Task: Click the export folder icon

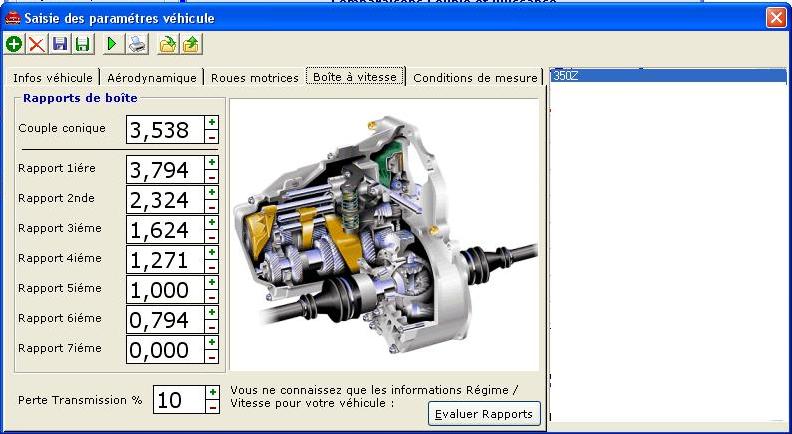Action: click(190, 44)
